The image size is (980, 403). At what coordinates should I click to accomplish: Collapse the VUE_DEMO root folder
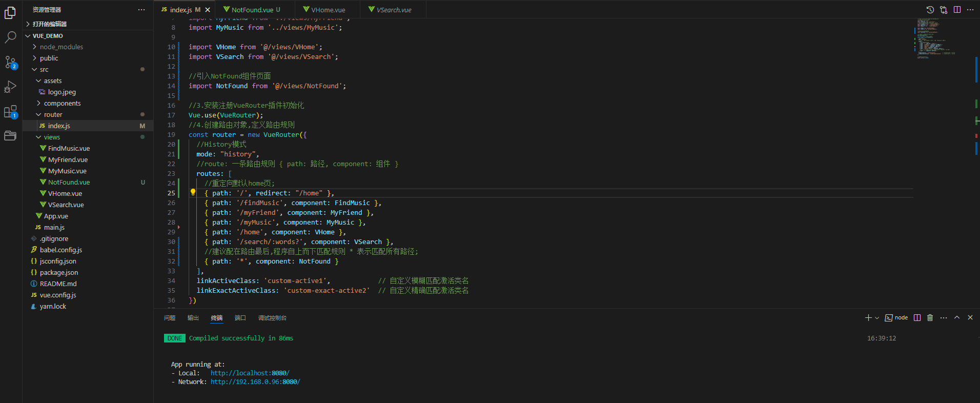click(88, 36)
